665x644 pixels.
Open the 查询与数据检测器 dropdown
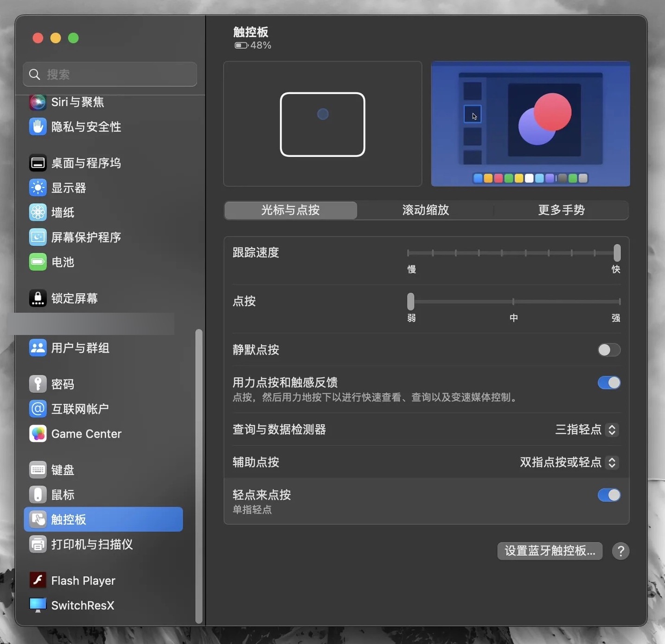coord(612,430)
